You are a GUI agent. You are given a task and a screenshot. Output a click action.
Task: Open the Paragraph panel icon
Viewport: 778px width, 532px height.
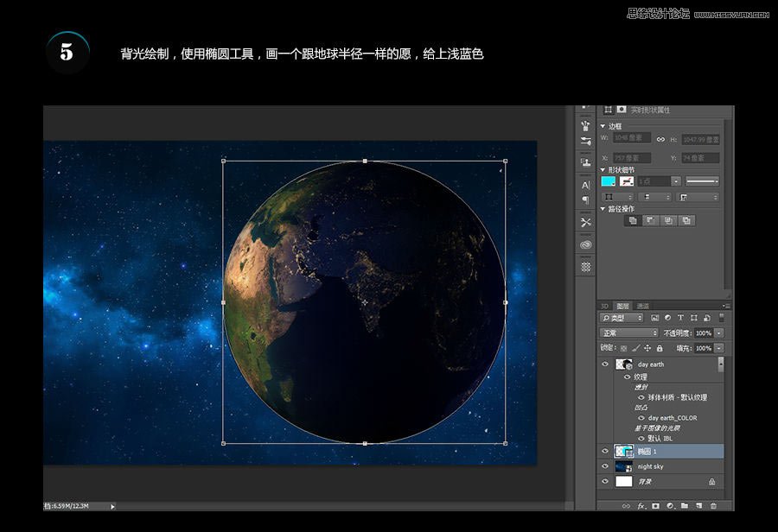pyautogui.click(x=585, y=199)
